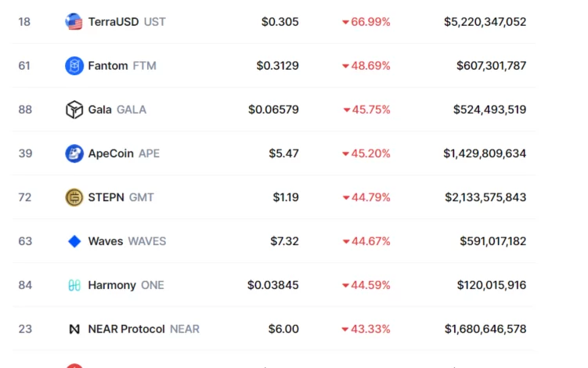Open the Harmony coin page link

[x=112, y=285]
